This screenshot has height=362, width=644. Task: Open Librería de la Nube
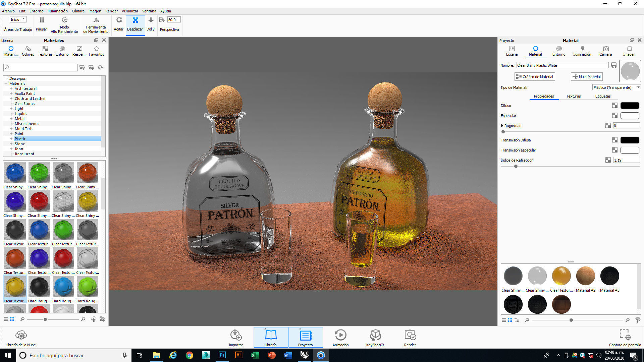[21, 338]
